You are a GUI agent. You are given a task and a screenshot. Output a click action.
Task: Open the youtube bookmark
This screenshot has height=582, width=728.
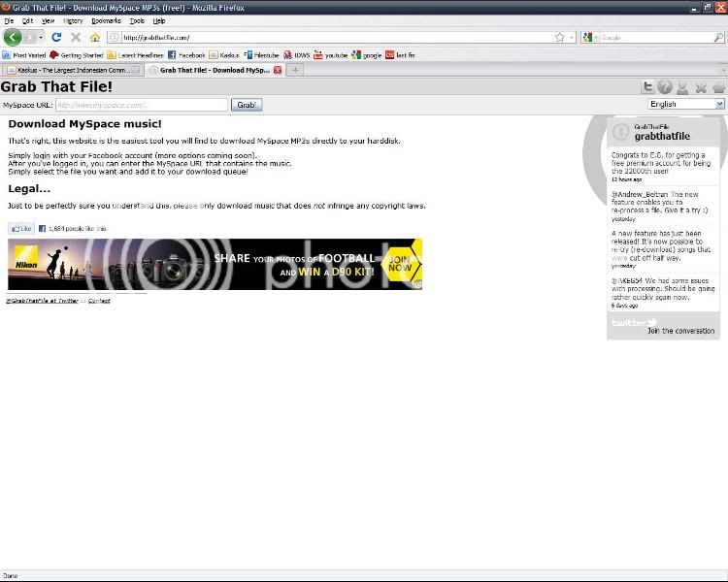[331, 55]
